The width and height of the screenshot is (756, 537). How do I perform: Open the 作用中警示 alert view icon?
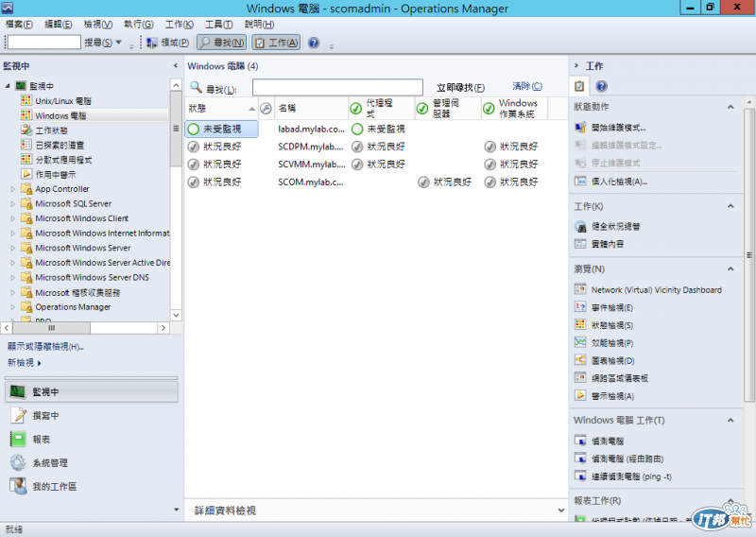26,174
